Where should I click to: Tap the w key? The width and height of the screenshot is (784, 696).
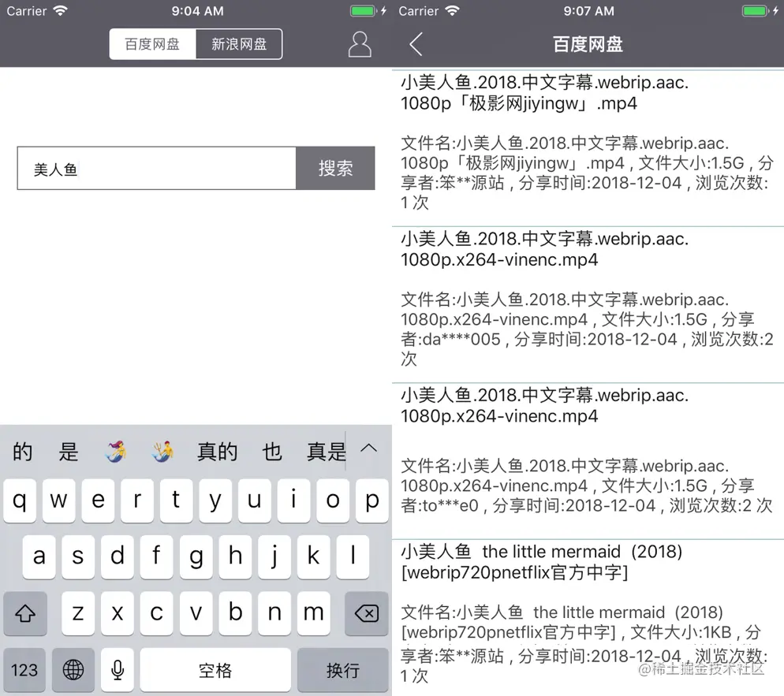(58, 501)
